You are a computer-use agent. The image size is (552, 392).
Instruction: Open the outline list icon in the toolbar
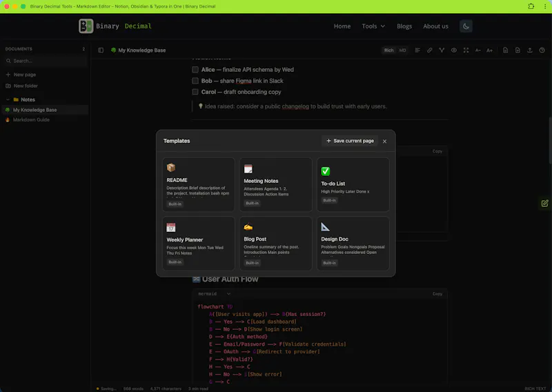tap(417, 50)
